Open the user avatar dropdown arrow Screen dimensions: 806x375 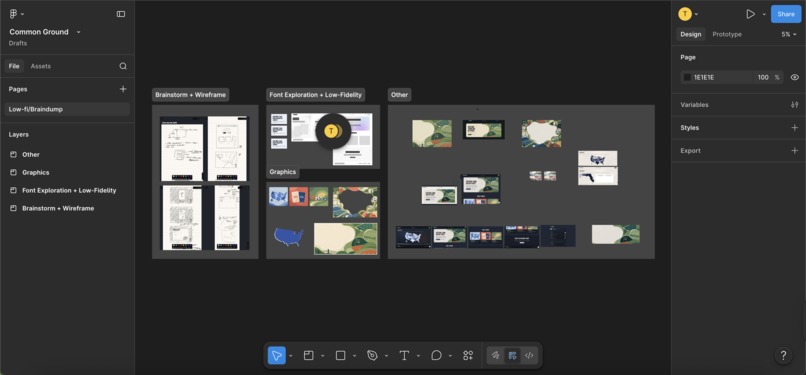click(x=696, y=14)
